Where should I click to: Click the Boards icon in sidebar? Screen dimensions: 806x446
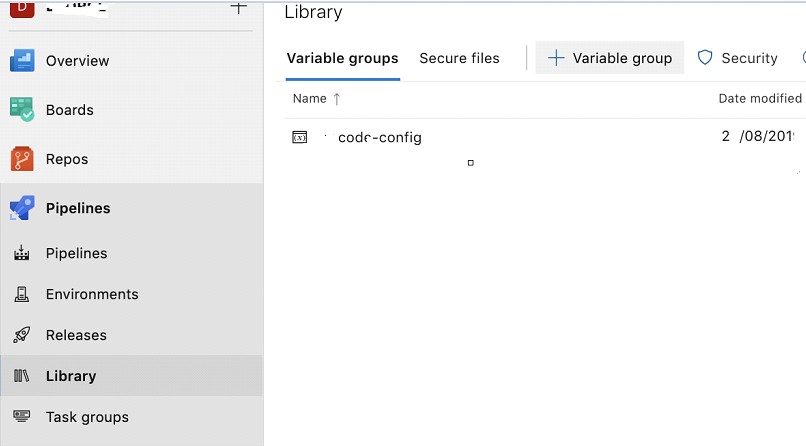coord(22,110)
